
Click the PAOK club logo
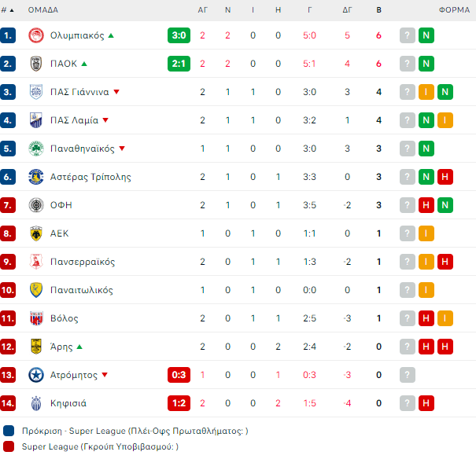point(35,64)
